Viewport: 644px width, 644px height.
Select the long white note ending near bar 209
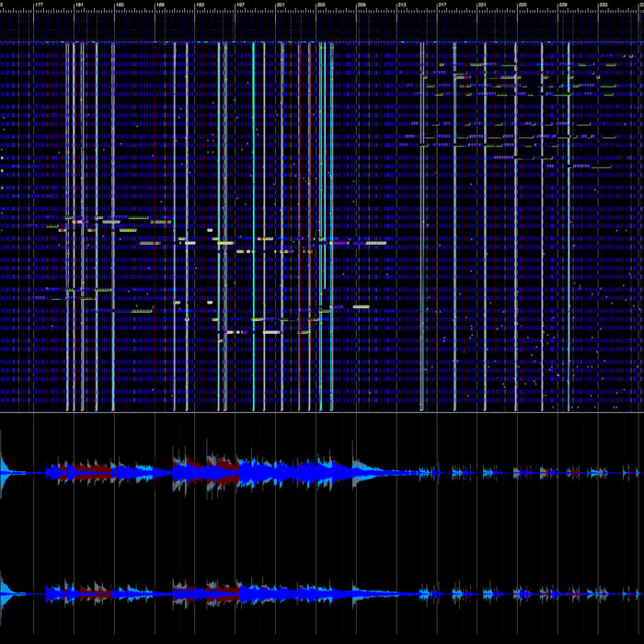coord(375,243)
